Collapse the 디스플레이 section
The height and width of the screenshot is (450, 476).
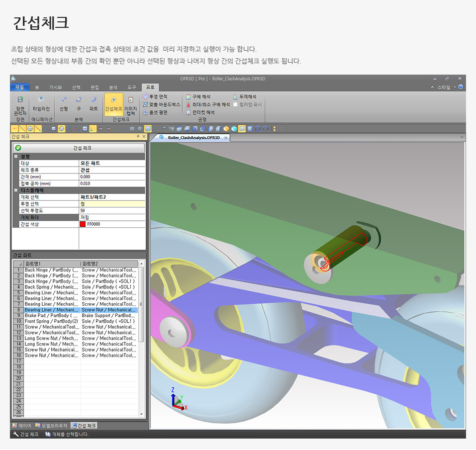16,190
